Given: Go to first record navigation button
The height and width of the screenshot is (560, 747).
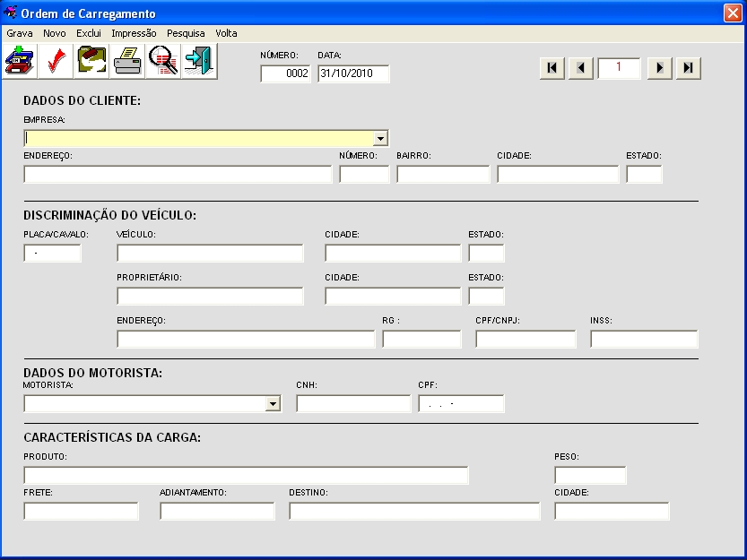Looking at the screenshot, I should 552,68.
